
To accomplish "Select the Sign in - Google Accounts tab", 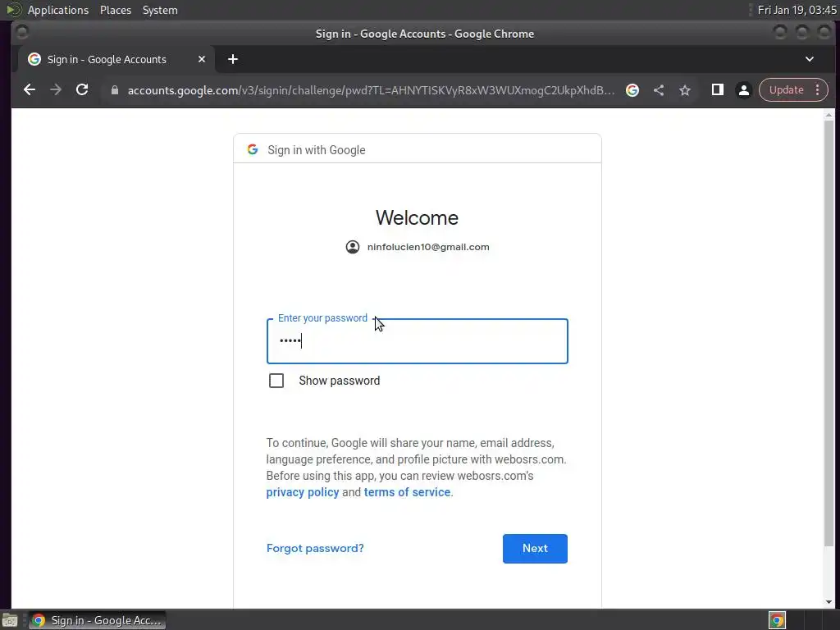I will pyautogui.click(x=116, y=59).
